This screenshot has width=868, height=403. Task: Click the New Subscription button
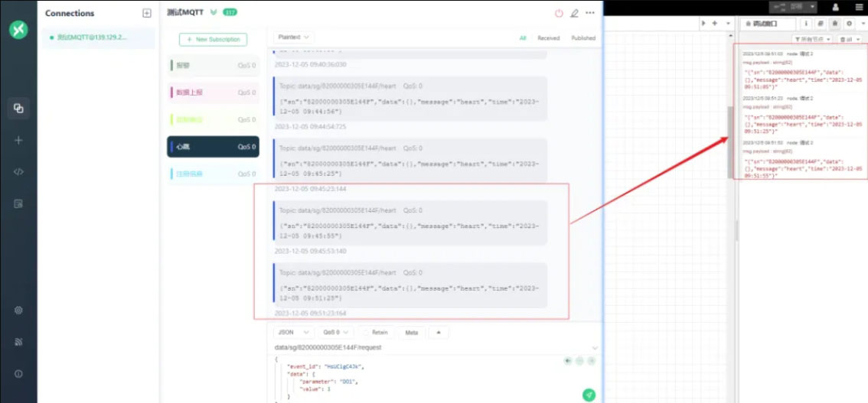[x=213, y=39]
